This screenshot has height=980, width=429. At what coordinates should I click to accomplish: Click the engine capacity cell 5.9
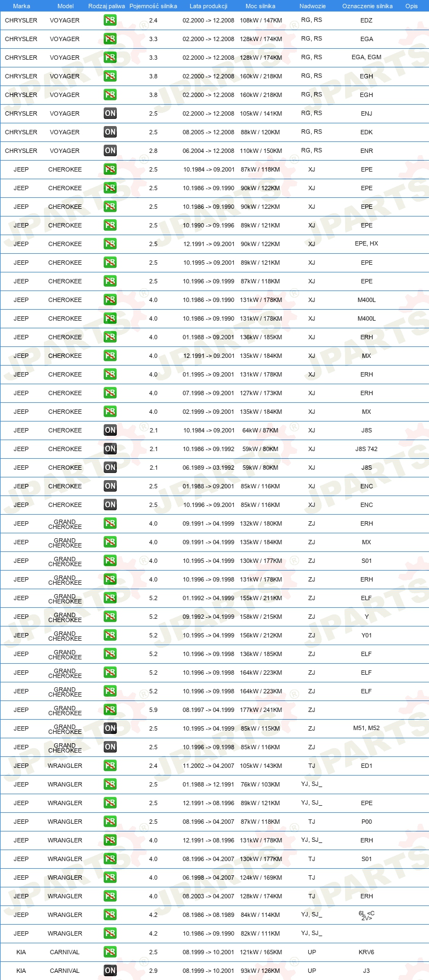click(x=153, y=710)
